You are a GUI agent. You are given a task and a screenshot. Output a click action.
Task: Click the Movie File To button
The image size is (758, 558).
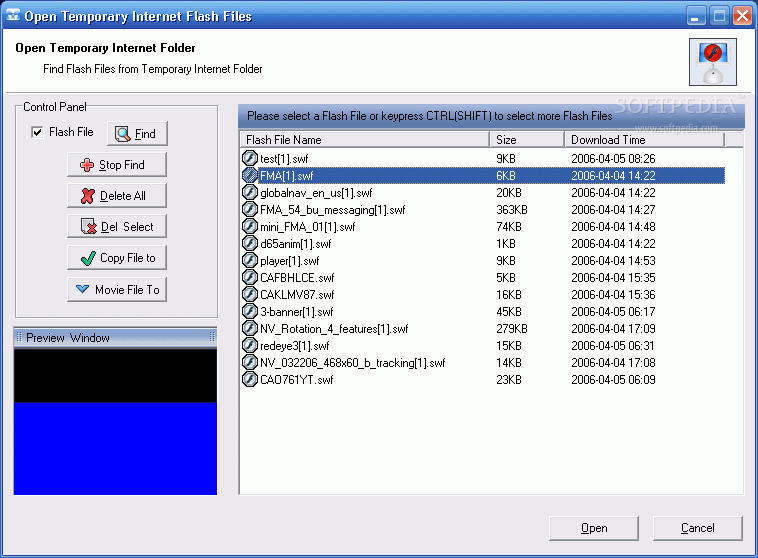click(117, 290)
